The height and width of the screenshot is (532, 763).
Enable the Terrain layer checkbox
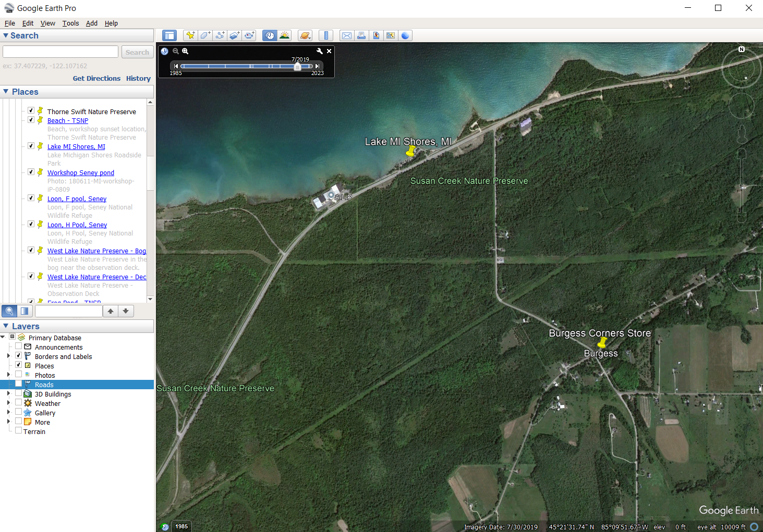(x=18, y=430)
